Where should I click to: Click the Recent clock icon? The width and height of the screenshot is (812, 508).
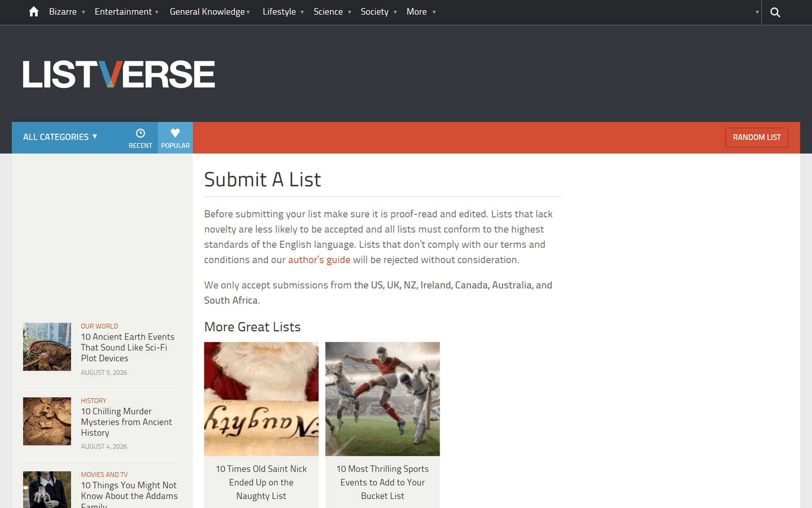click(x=141, y=133)
